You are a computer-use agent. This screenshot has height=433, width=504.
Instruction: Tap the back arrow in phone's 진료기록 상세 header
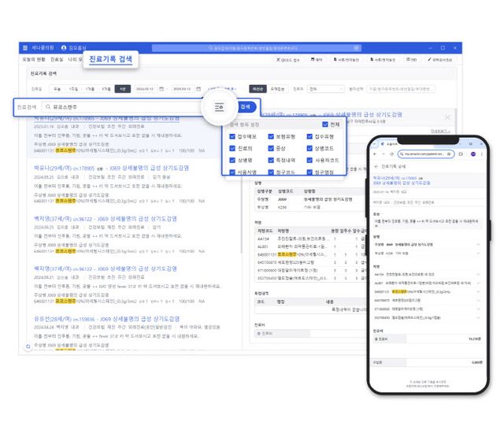click(376, 167)
